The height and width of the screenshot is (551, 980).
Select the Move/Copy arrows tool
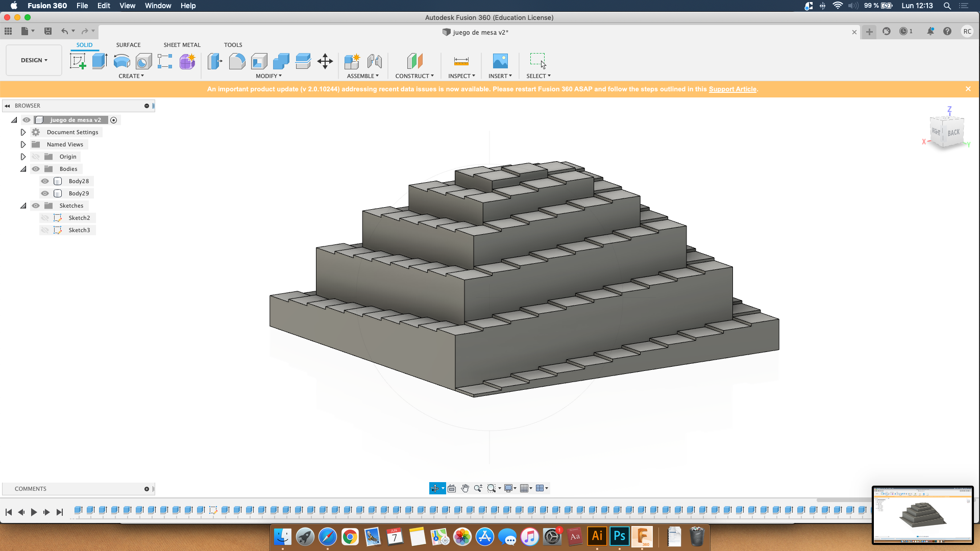pyautogui.click(x=325, y=61)
